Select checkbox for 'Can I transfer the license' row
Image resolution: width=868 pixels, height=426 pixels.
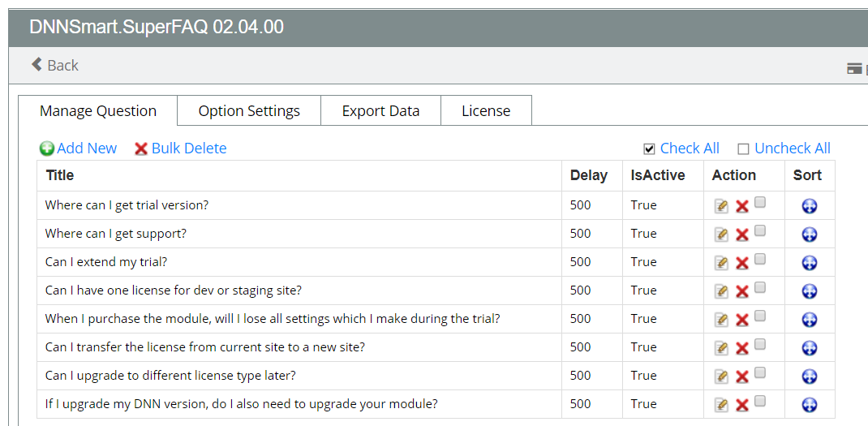(760, 344)
